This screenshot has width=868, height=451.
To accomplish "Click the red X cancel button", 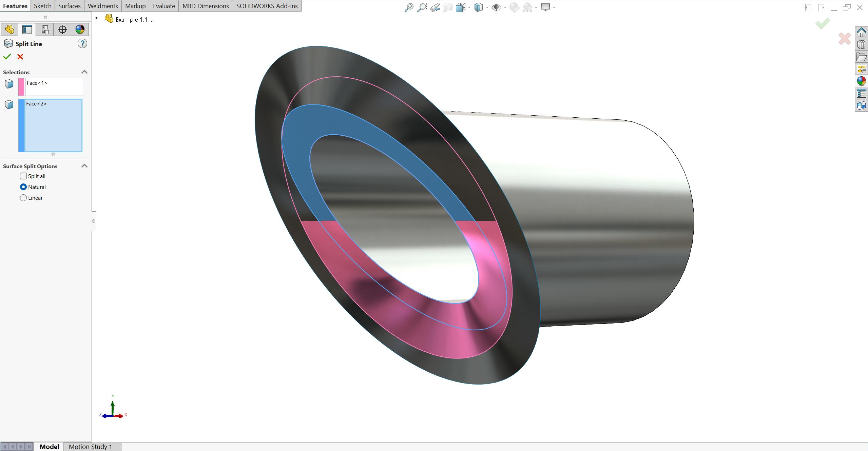I will pos(20,56).
